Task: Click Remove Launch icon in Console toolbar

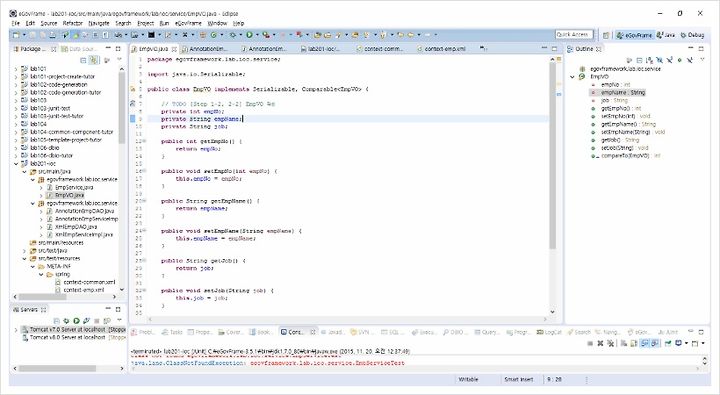Action: (600, 343)
